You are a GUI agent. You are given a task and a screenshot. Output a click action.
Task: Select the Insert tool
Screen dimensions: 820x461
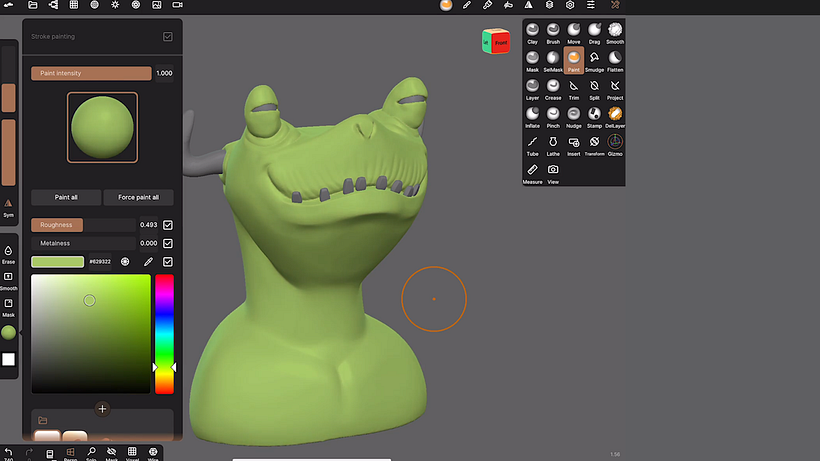point(574,146)
